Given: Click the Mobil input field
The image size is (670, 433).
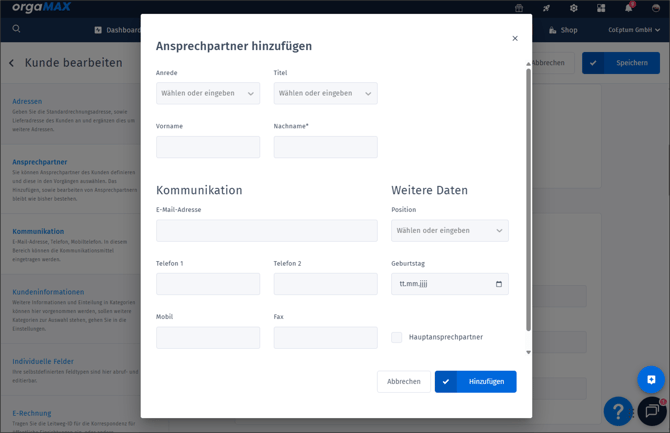Looking at the screenshot, I should (x=208, y=338).
